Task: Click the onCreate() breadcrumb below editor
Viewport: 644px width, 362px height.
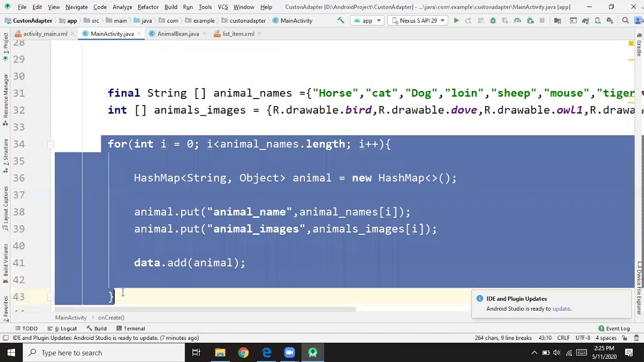Action: click(111, 318)
